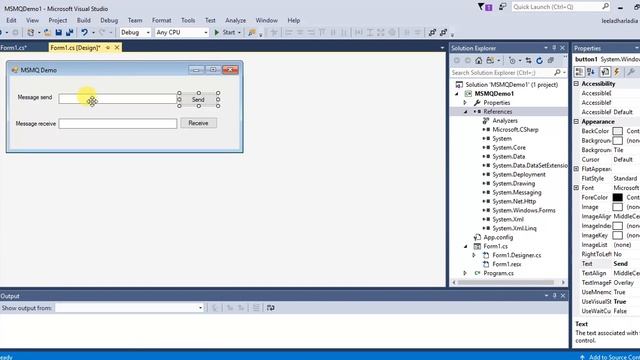The image size is (640, 360).
Task: Click the notifications flag icon
Action: pyautogui.click(x=484, y=7)
